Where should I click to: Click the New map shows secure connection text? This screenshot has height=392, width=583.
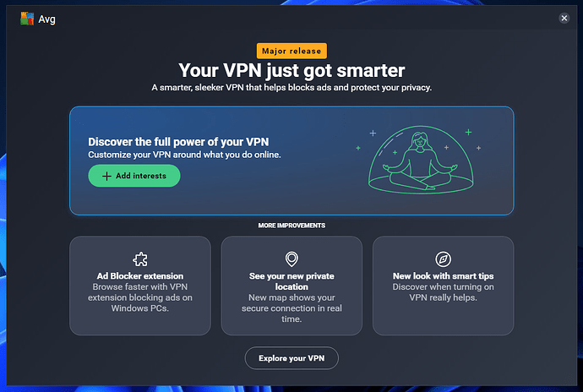coord(291,308)
